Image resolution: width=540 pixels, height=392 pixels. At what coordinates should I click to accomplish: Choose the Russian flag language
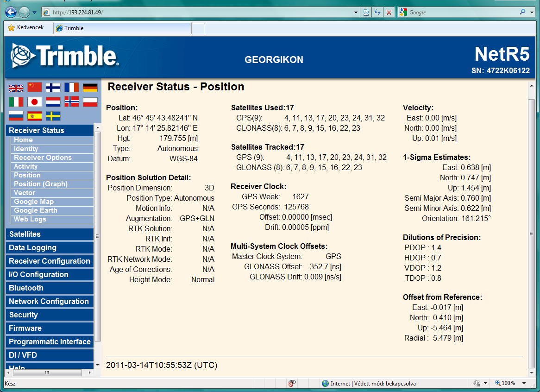pyautogui.click(x=16, y=116)
